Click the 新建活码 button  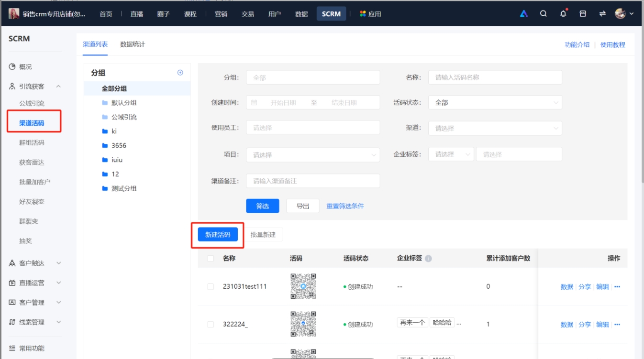click(x=217, y=234)
